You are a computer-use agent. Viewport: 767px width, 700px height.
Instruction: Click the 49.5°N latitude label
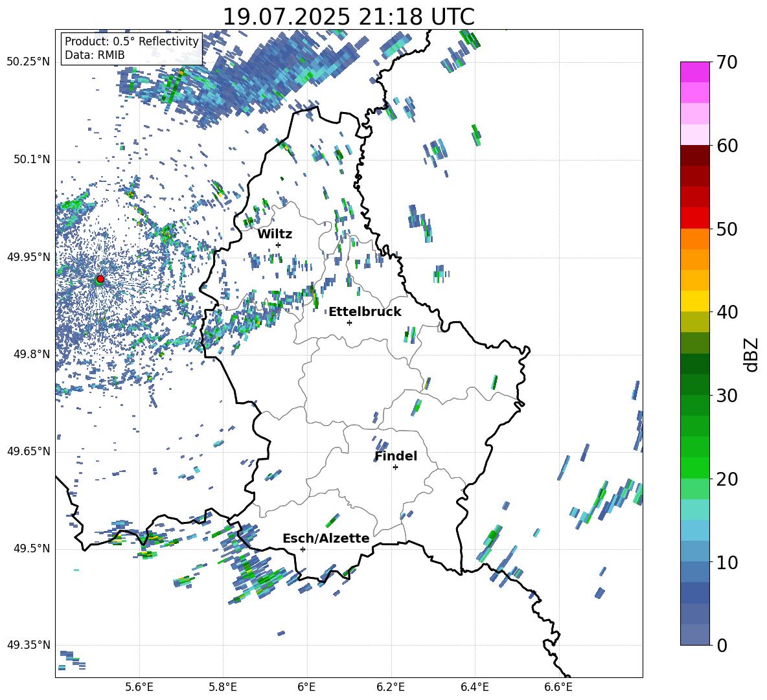(x=32, y=548)
